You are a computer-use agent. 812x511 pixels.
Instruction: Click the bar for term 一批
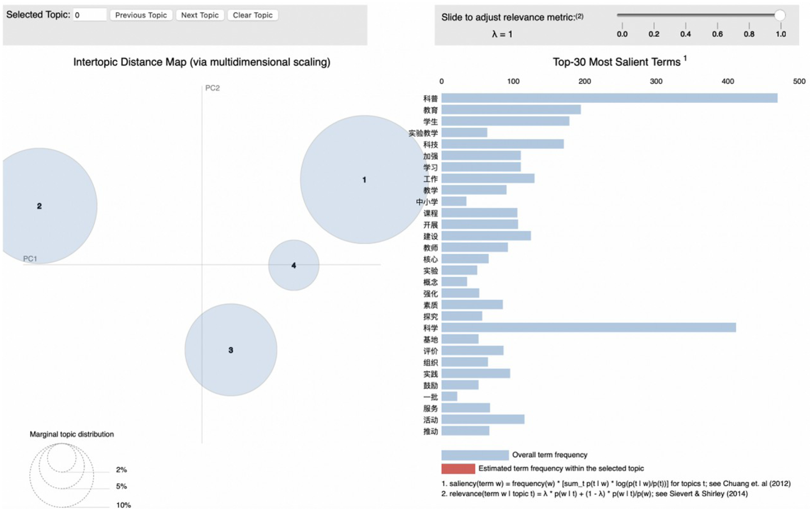coord(449,396)
